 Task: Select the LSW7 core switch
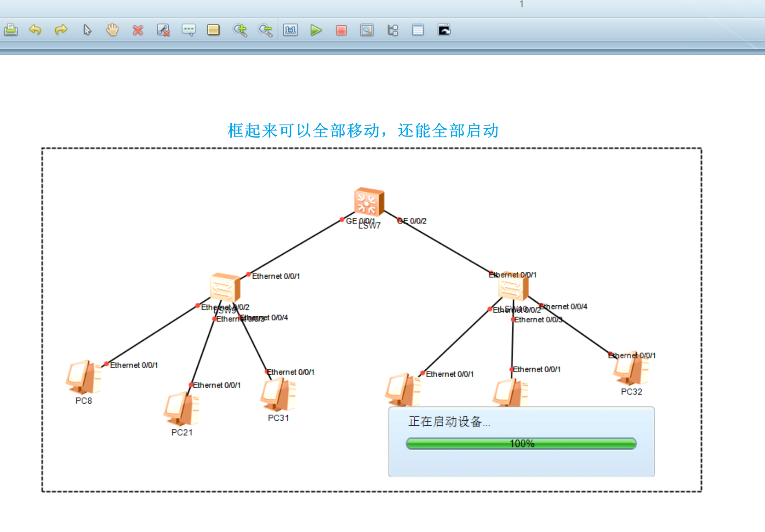369,202
